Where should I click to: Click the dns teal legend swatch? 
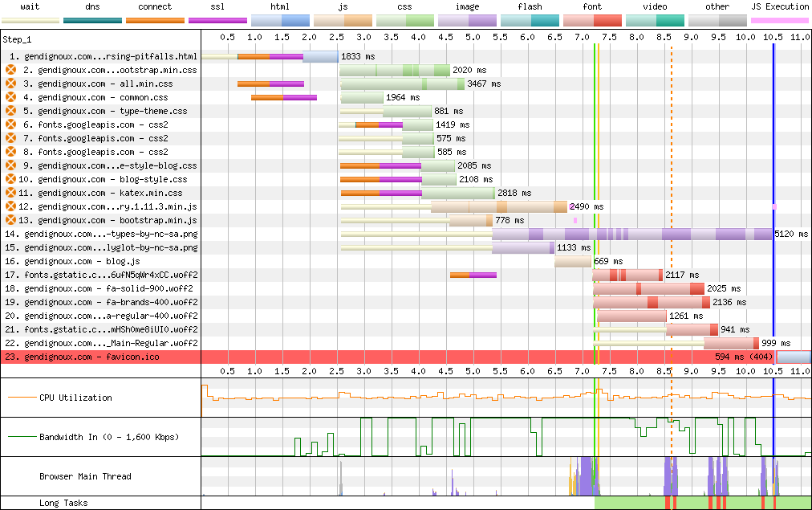click(92, 20)
